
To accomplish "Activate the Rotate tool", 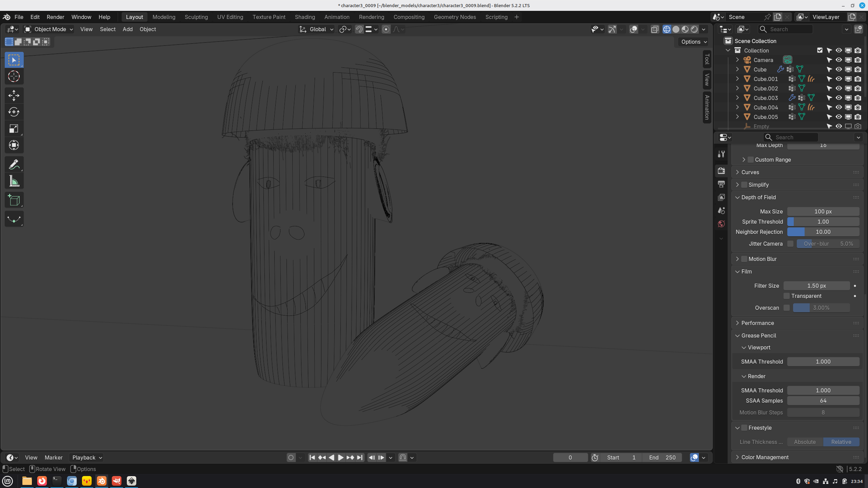I will [14, 112].
